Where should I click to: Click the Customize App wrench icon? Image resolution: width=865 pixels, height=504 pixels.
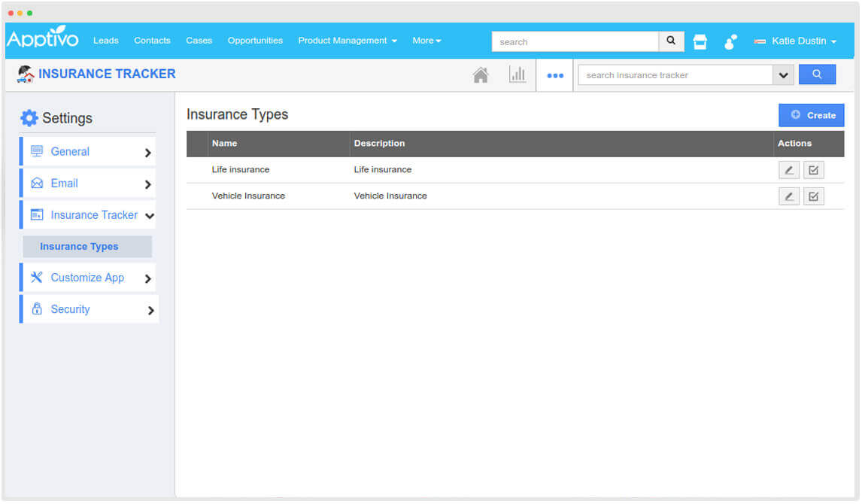(x=36, y=278)
